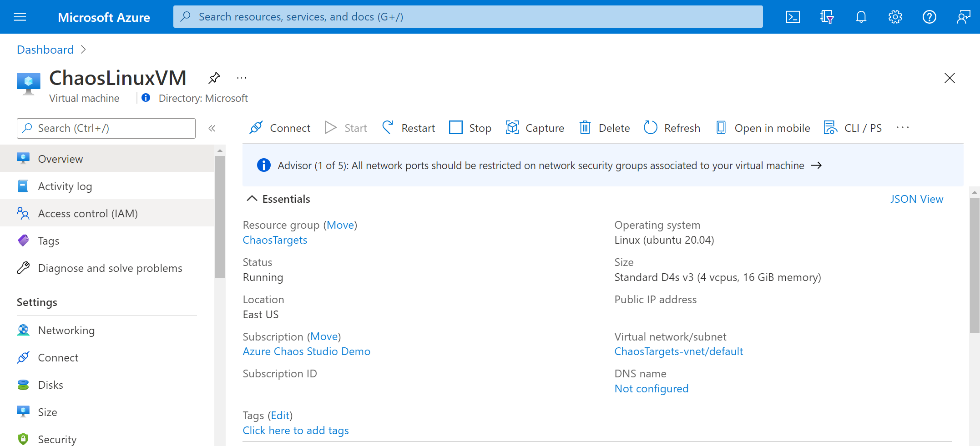Viewport: 980px width, 446px height.
Task: Open the help question-mark icon
Action: click(x=929, y=17)
